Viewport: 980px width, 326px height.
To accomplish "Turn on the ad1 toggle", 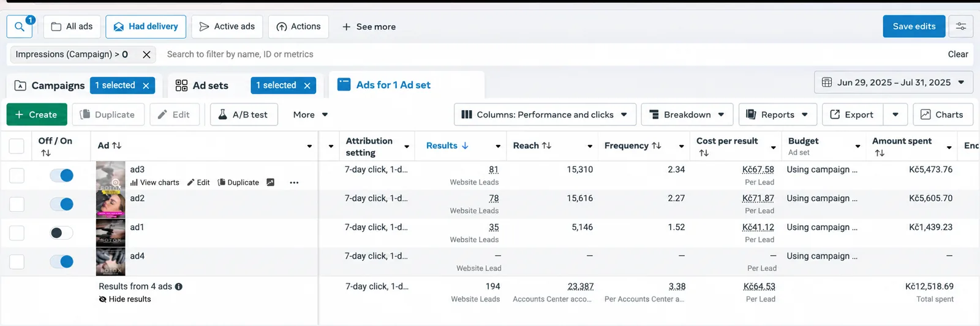I will pyautogui.click(x=62, y=233).
